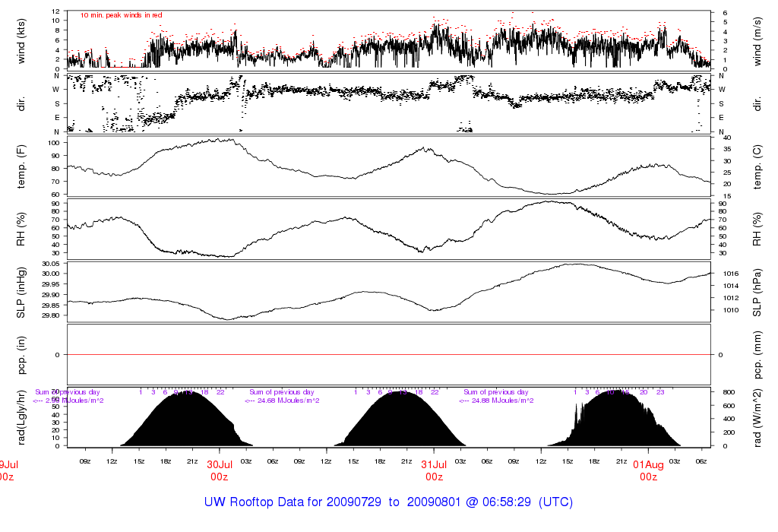Click the '21z' tick just before 30Jul
Screen dimensions: 778x532
(192, 461)
